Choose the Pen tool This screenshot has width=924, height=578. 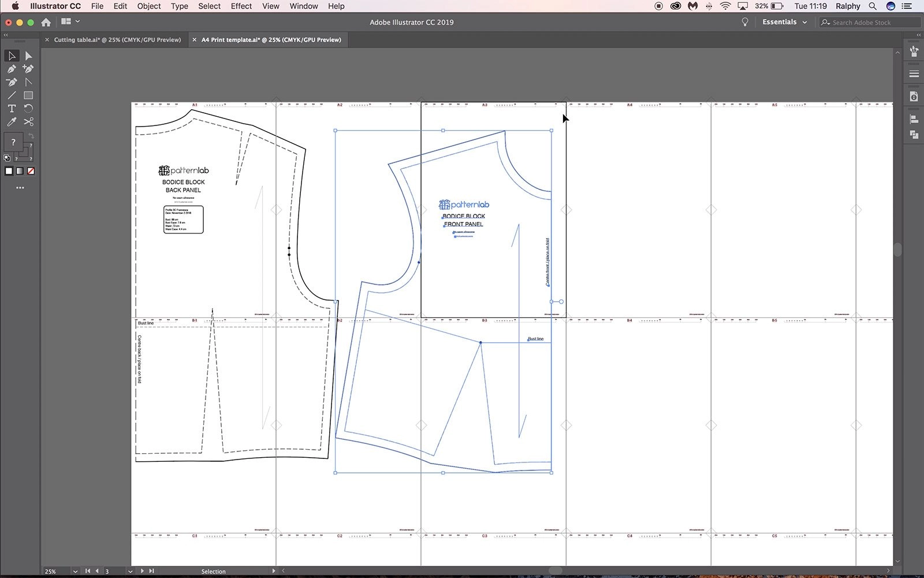12,69
